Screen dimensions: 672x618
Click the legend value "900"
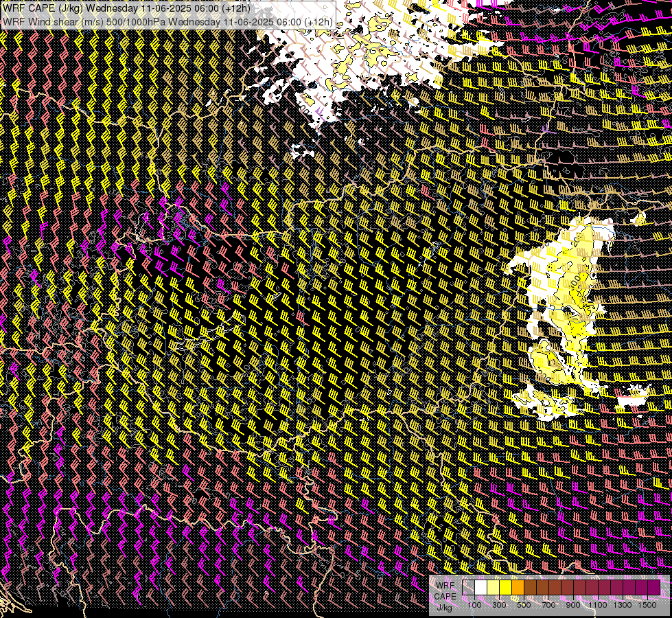point(573,605)
